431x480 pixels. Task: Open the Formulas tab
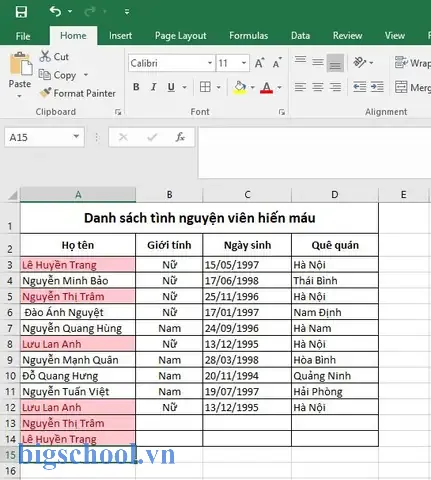[248, 36]
